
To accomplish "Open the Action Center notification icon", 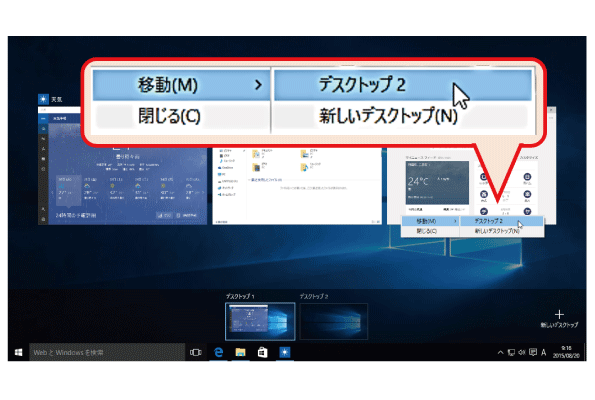I will 533,353.
